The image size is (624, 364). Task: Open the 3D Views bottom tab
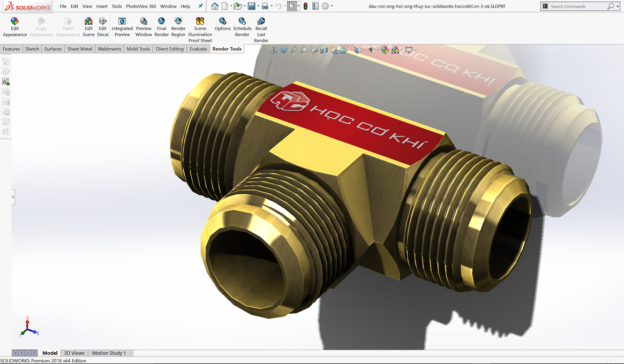74,353
